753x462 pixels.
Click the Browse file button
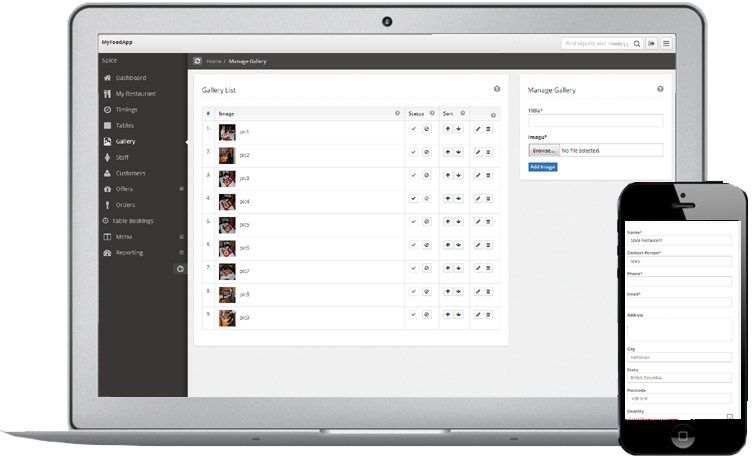pyautogui.click(x=543, y=150)
